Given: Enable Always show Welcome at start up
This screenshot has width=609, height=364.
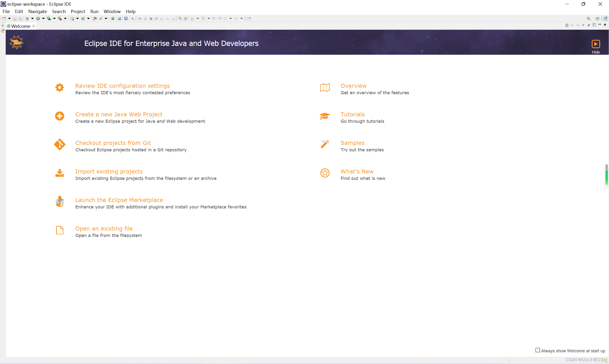Looking at the screenshot, I should coord(538,350).
